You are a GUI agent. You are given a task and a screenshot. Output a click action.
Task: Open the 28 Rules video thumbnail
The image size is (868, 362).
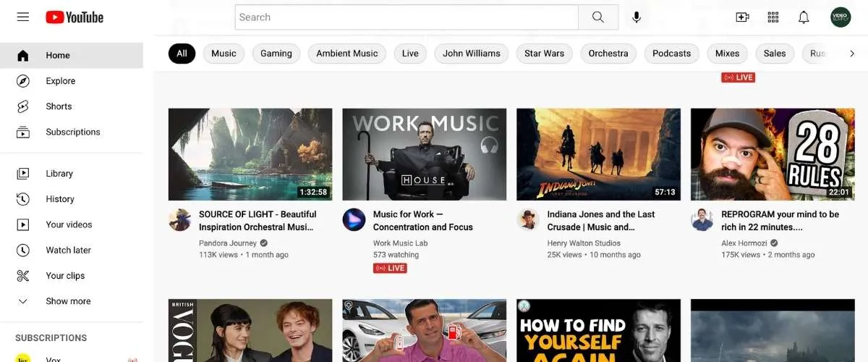773,154
